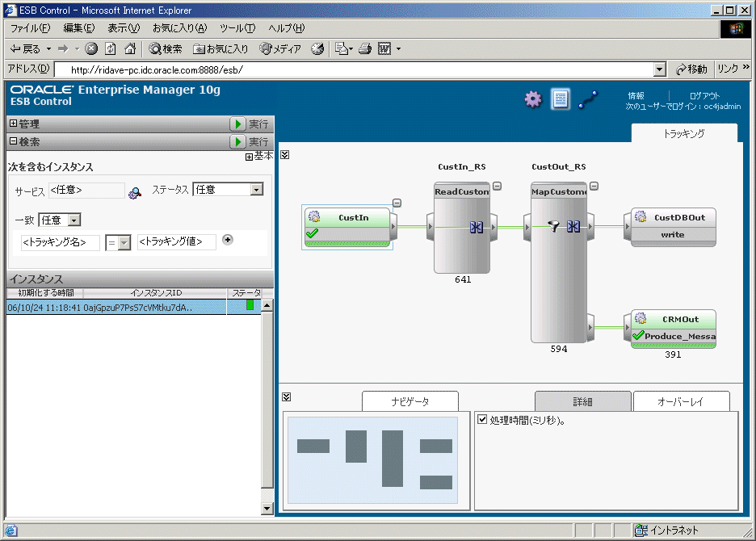This screenshot has width=756, height=541.
Task: Click the browse service search icon
Action: pos(135,193)
